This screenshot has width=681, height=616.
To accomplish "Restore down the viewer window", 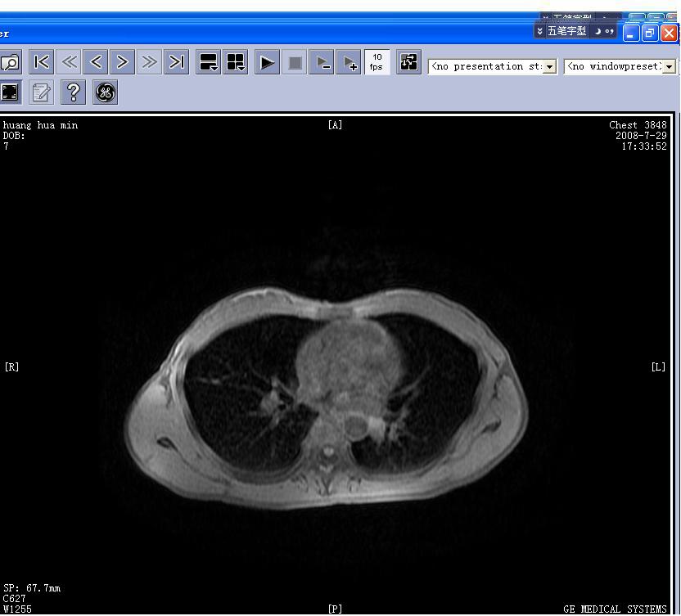I will coord(650,33).
